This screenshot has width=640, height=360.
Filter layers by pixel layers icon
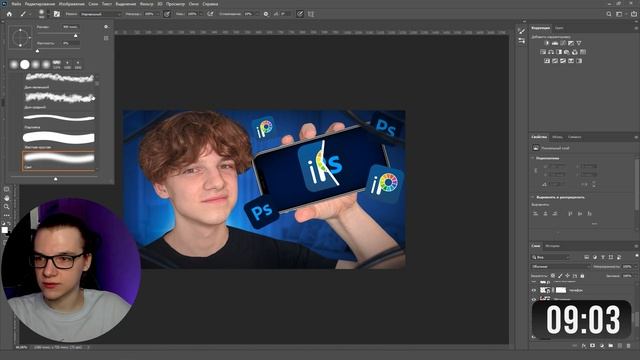587,257
